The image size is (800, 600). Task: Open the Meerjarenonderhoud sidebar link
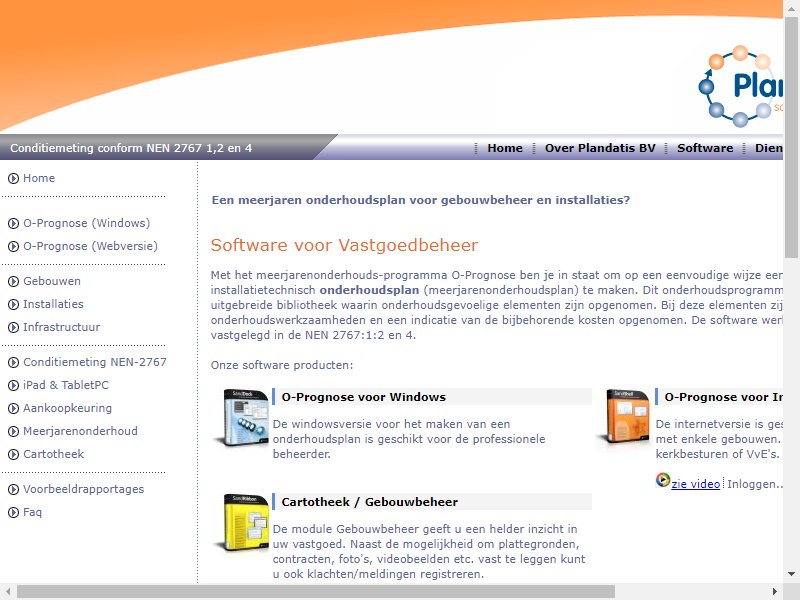click(80, 431)
